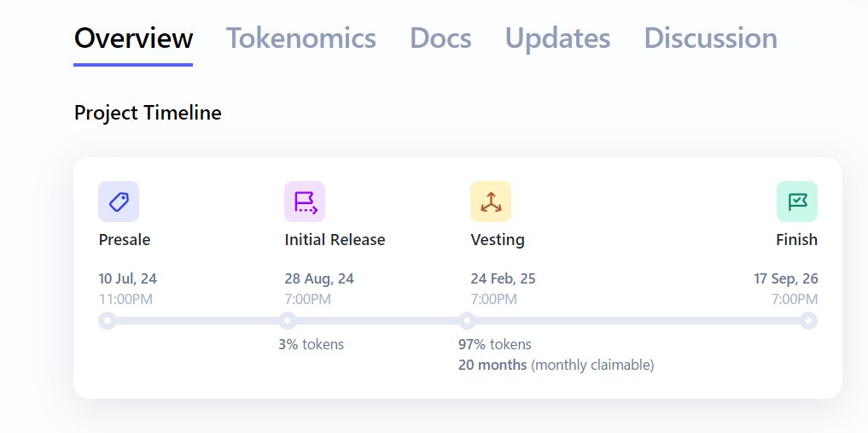Screen dimensions: 868x433
Task: Click the Finish label
Action: pyautogui.click(x=796, y=240)
